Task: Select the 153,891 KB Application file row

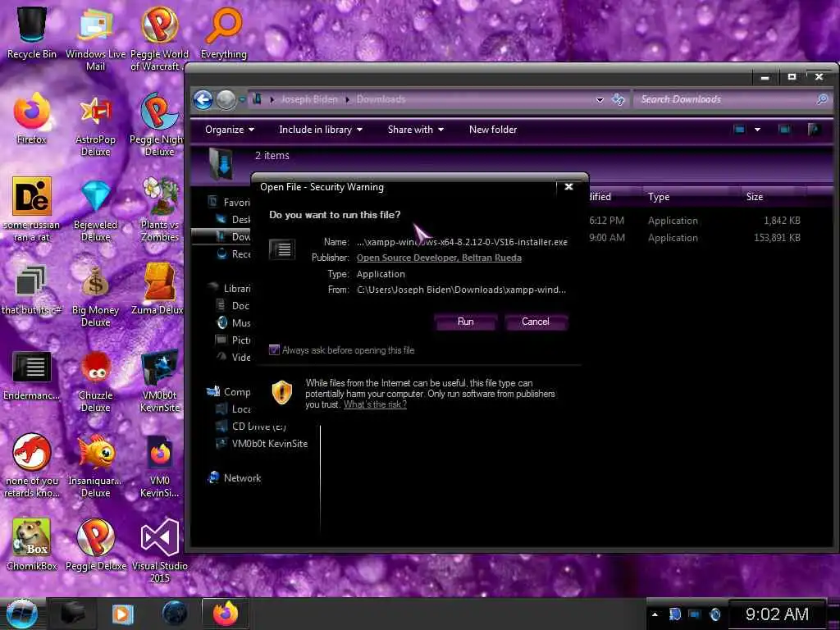Action: coord(696,238)
